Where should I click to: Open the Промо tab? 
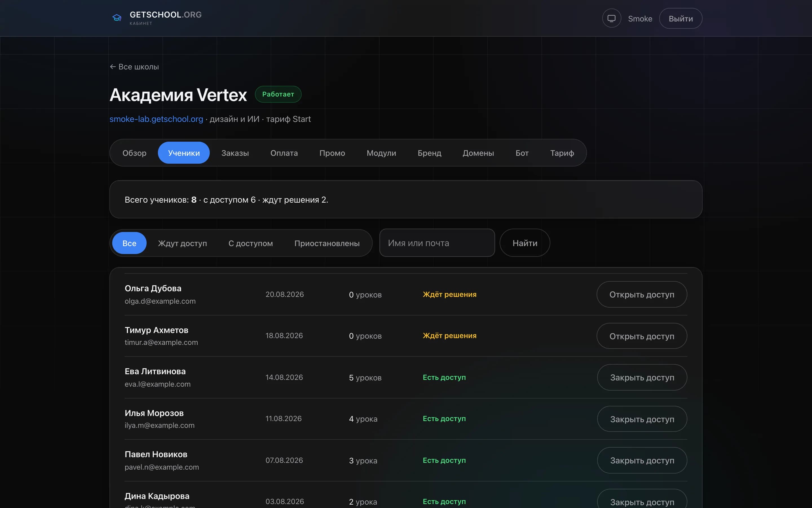(x=332, y=153)
